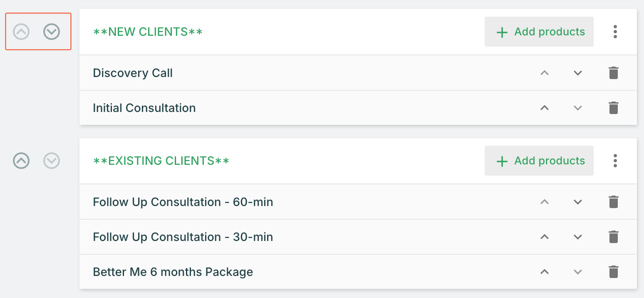Delete Follow Up Consultation 60-min product

tap(613, 202)
